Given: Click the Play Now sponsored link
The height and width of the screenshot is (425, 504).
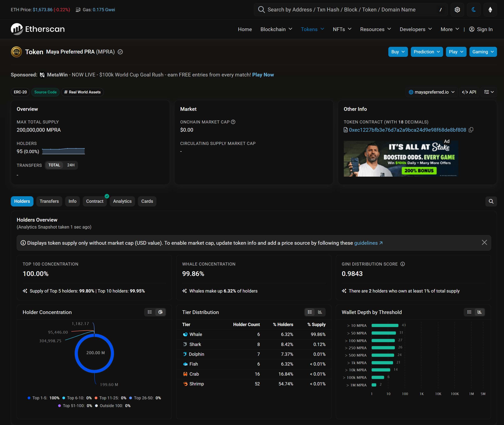Looking at the screenshot, I should [x=263, y=75].
